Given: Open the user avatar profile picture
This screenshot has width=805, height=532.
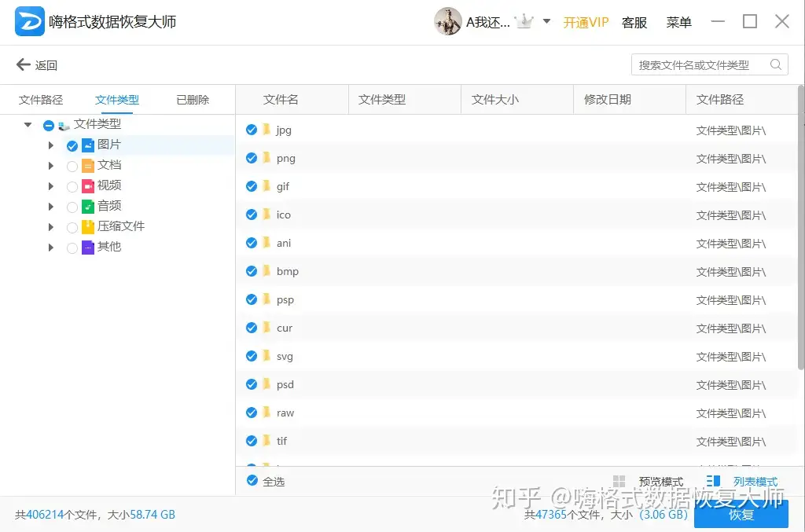Looking at the screenshot, I should 447,21.
